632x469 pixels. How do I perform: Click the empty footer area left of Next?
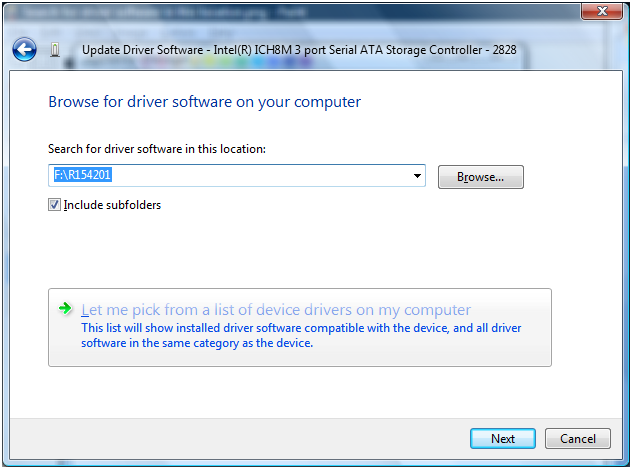click(x=250, y=439)
